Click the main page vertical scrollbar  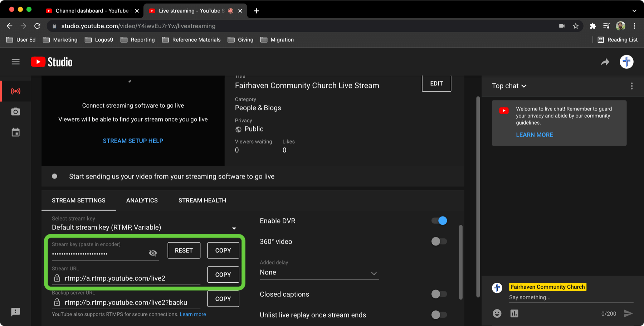478,197
